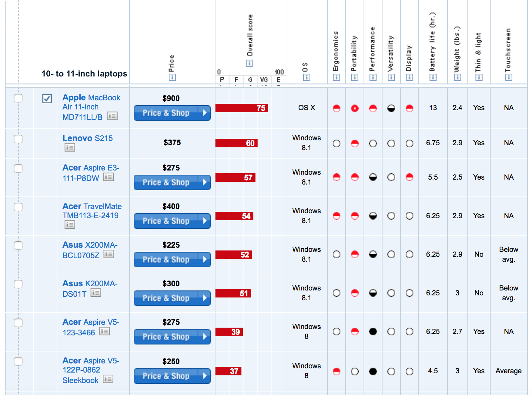Open Acer TravelMate TMB113-E-2419 product link
Viewport: 532px width, 395px height.
pyautogui.click(x=92, y=211)
